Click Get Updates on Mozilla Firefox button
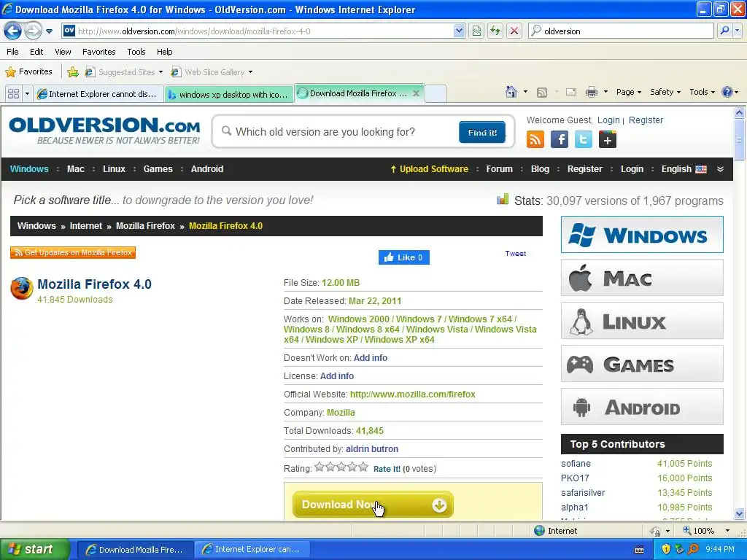This screenshot has height=560, width=747. tap(73, 252)
